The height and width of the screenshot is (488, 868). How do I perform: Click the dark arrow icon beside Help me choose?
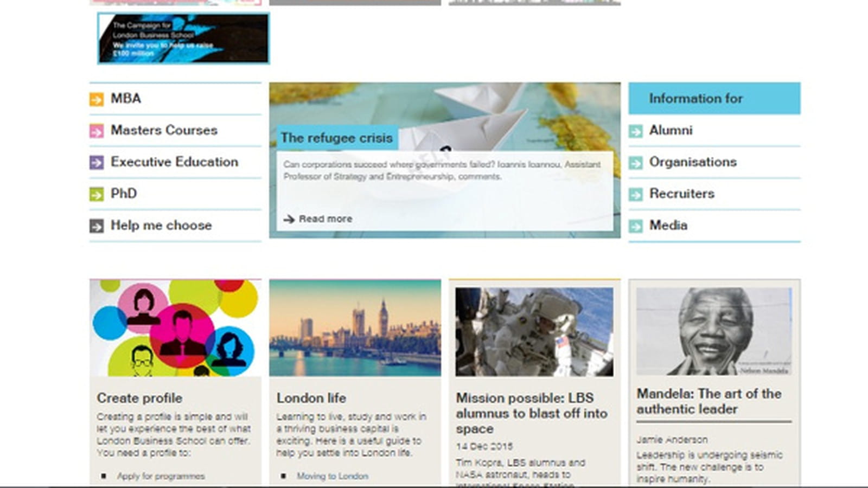(x=97, y=226)
